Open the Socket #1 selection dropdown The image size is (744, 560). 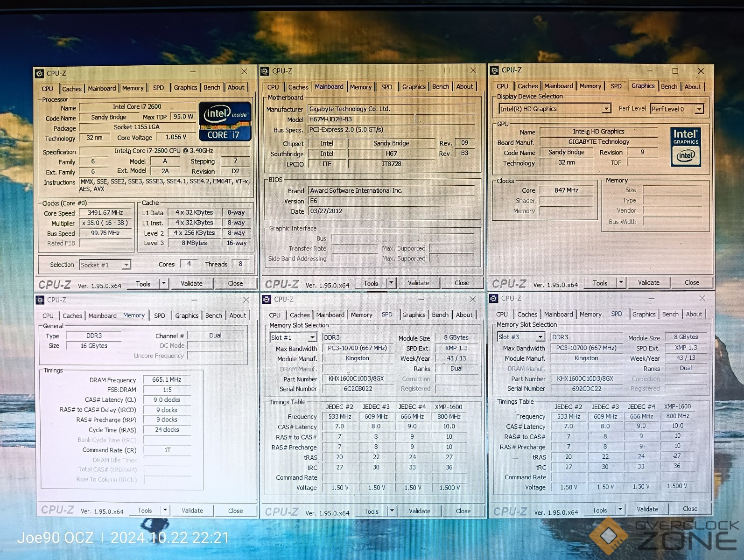point(126,265)
